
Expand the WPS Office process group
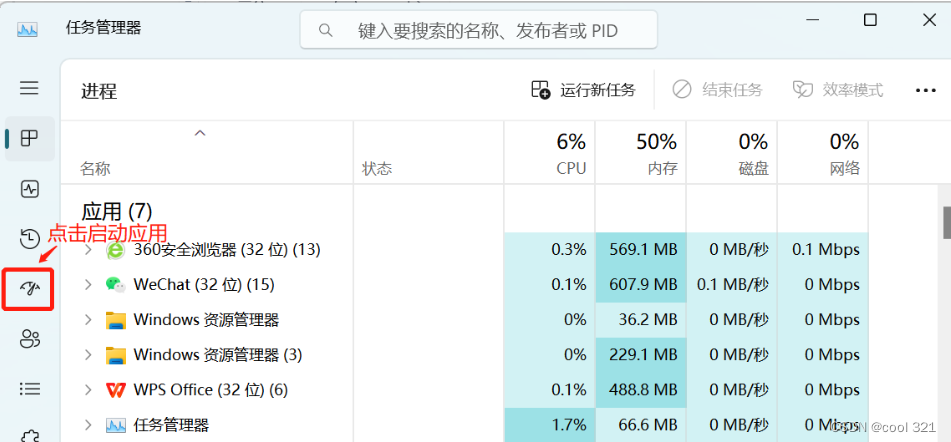point(88,390)
